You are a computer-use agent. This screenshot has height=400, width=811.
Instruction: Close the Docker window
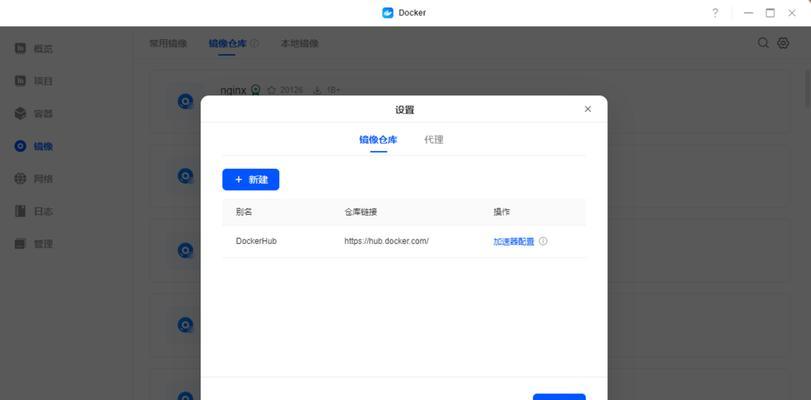pyautogui.click(x=792, y=13)
